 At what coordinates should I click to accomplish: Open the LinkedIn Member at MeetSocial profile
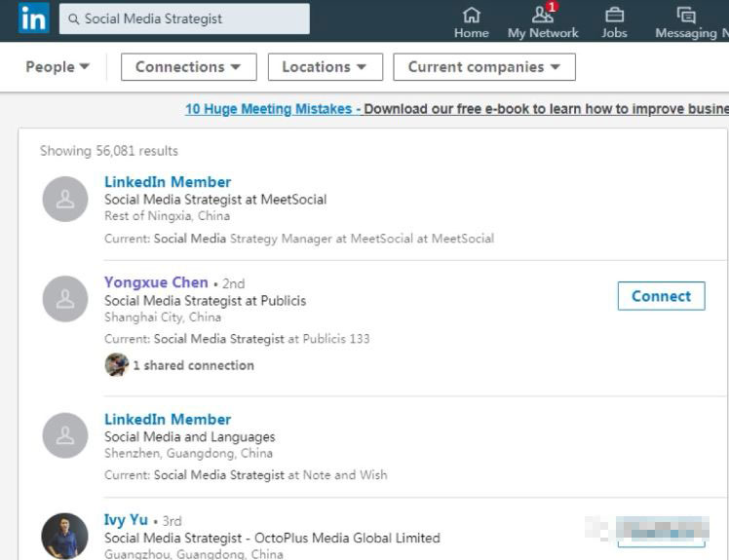coord(168,182)
